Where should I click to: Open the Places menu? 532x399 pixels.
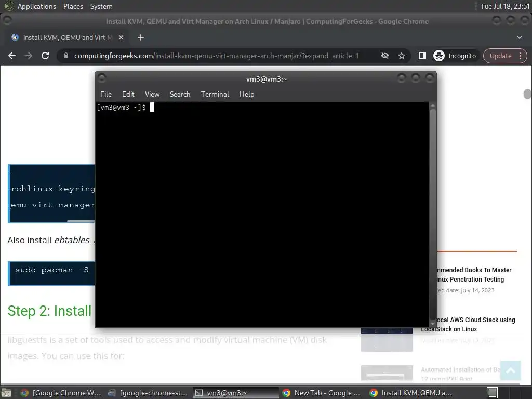click(73, 6)
